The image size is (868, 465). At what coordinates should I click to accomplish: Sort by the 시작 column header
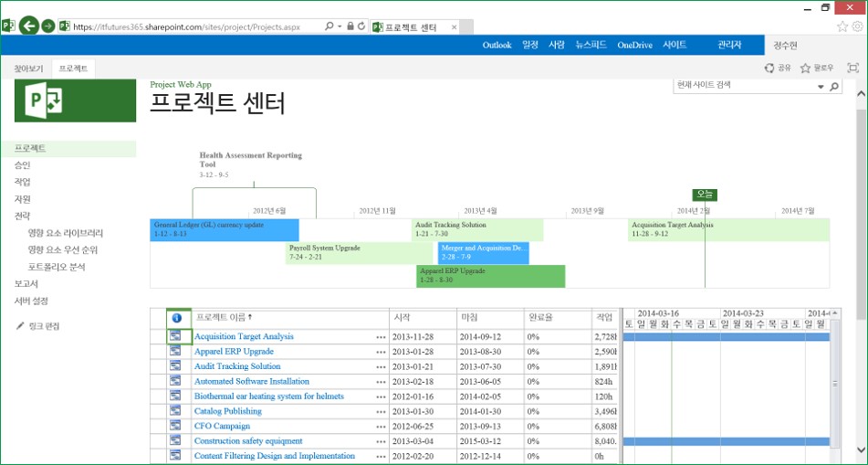click(402, 318)
